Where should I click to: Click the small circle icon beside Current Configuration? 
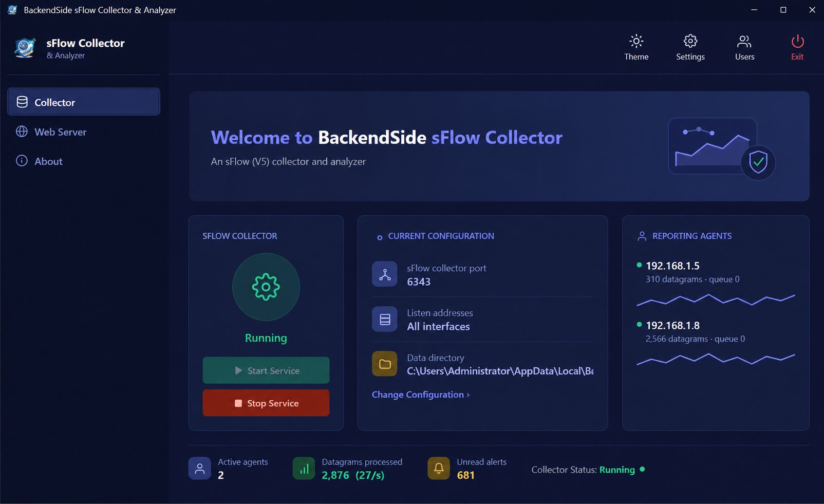coord(380,237)
